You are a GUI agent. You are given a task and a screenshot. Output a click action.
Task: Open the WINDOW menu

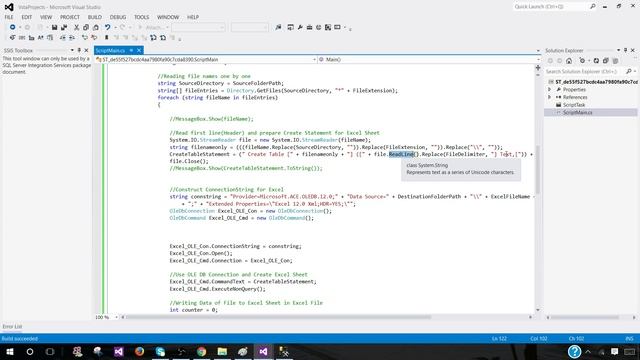(168, 17)
